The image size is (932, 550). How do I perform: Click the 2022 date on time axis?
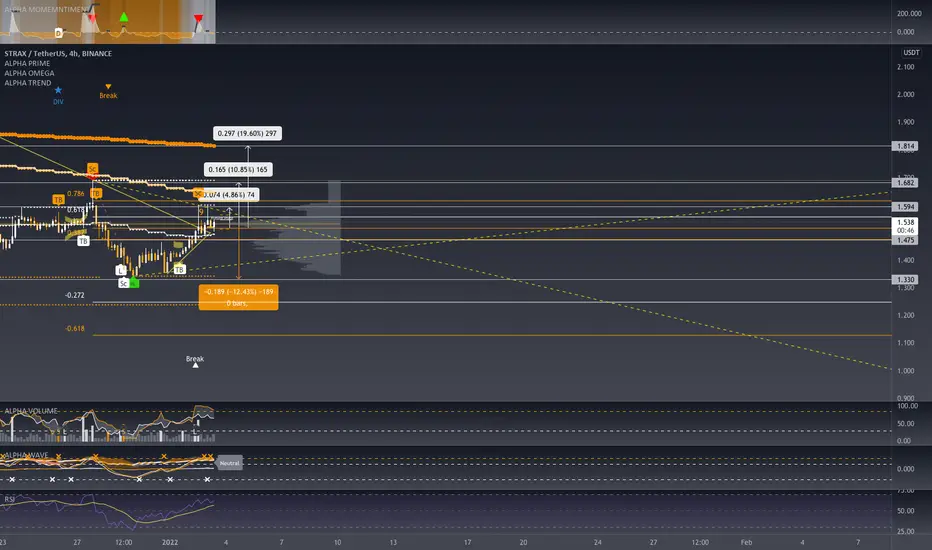pos(170,542)
